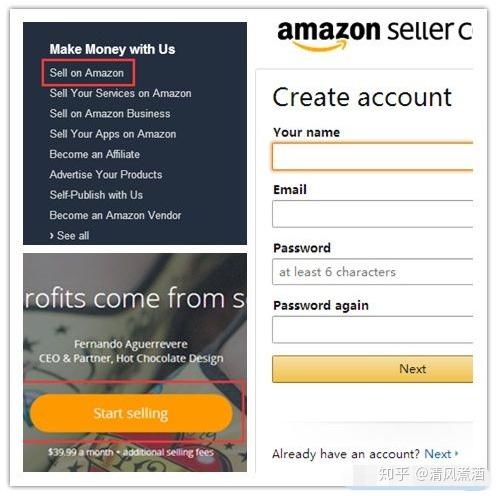The width and height of the screenshot is (497, 496).
Task: Click Become an Affiliate link
Action: (94, 154)
